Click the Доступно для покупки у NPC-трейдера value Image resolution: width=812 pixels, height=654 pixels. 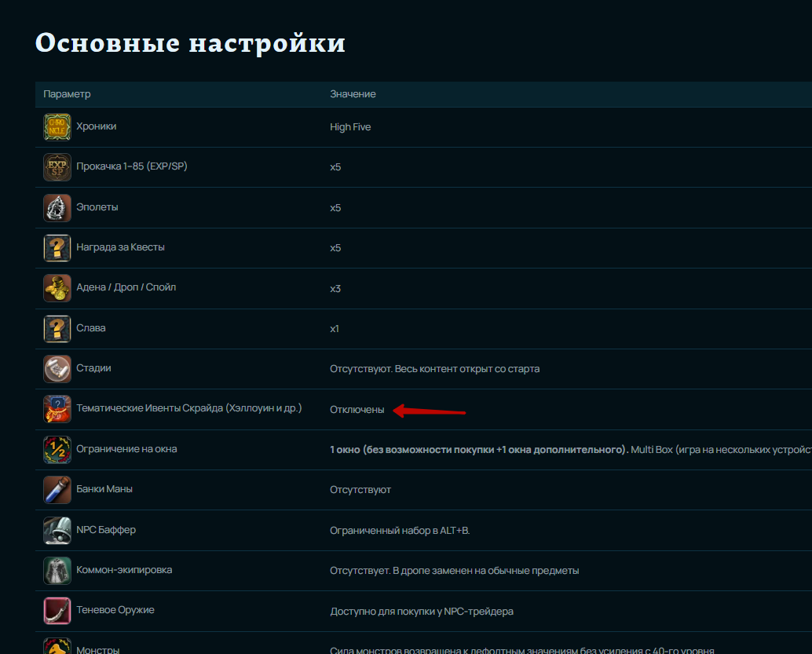422,612
